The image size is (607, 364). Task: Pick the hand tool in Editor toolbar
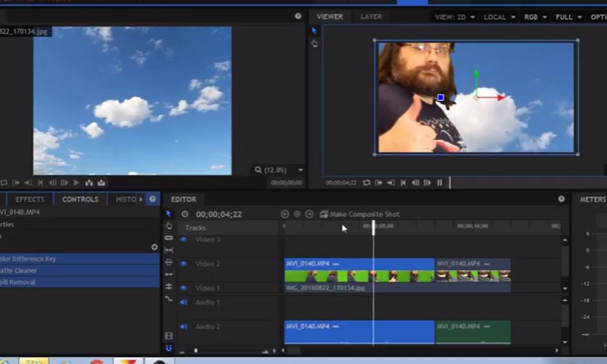[x=168, y=225]
